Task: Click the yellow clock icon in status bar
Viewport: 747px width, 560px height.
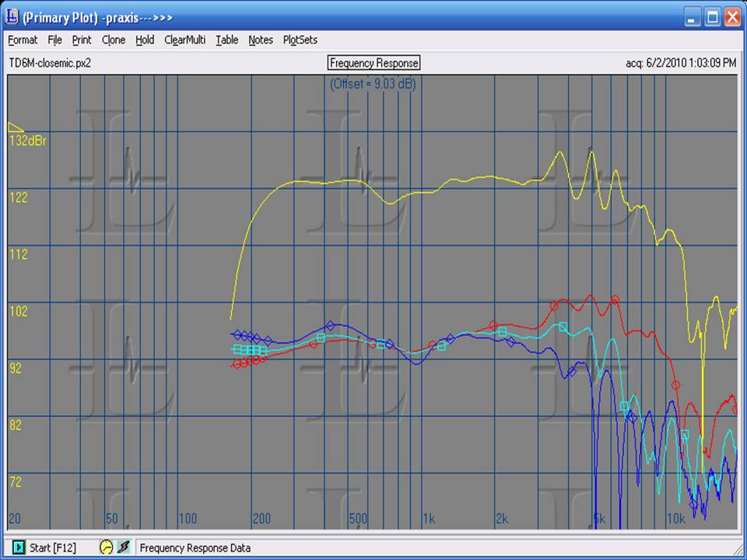Action: (106, 547)
